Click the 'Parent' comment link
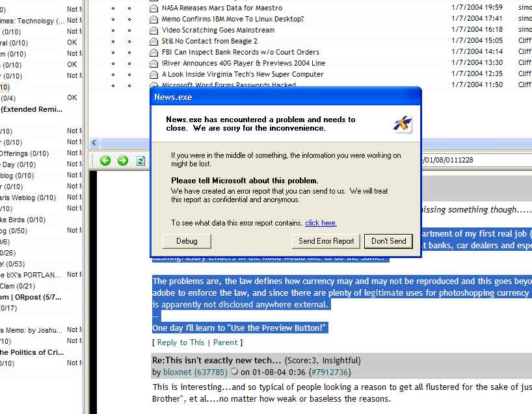The image size is (532, 414). [225, 343]
